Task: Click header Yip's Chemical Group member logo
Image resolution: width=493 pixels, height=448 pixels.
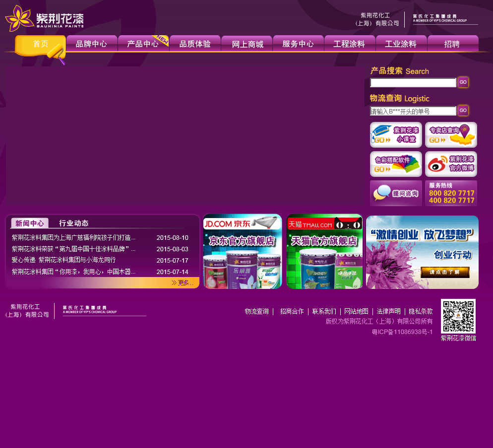Action: click(445, 19)
